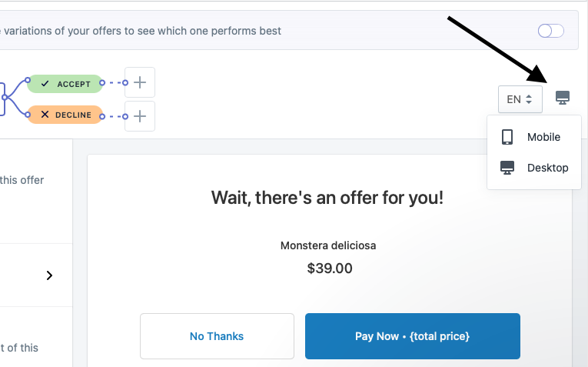This screenshot has height=367, width=588.
Task: Select the Mobile phone icon
Action: click(x=507, y=137)
